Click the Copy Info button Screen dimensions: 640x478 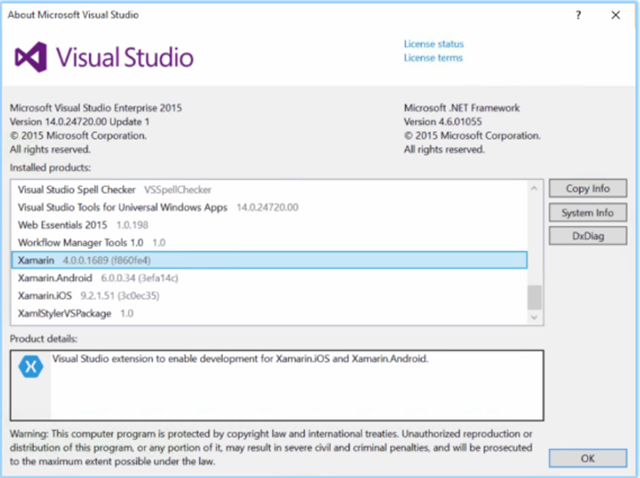pos(588,188)
